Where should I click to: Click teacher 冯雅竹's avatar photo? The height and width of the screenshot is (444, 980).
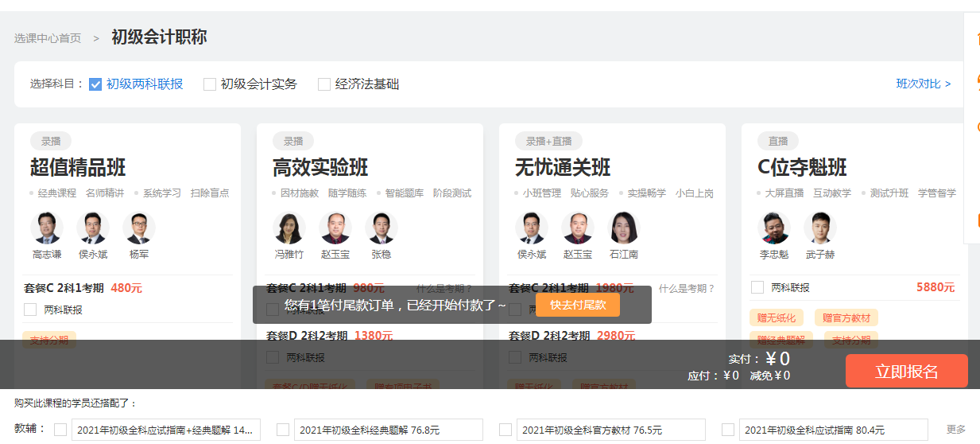pyautogui.click(x=289, y=228)
